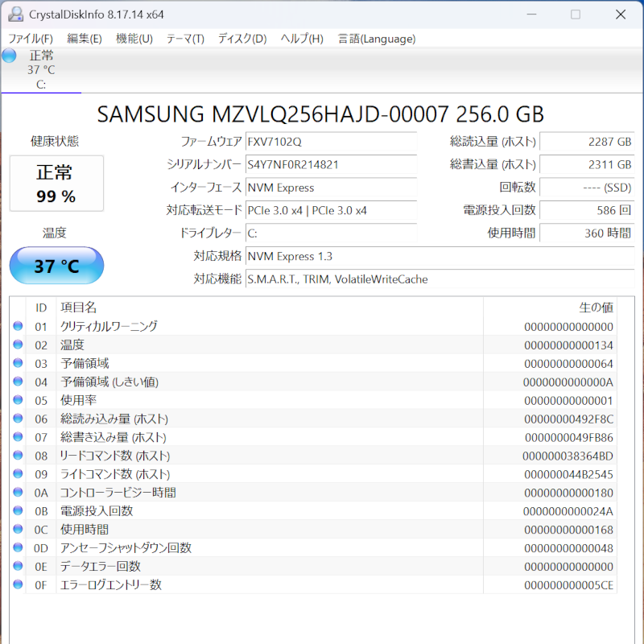Open the 機能(U) menu
The width and height of the screenshot is (644, 644).
[x=134, y=39]
